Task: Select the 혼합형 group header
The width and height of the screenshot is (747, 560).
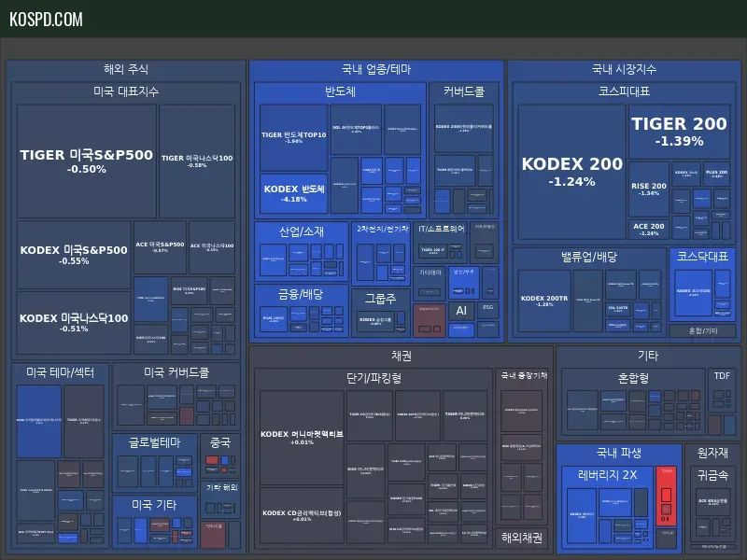Action: (x=633, y=378)
